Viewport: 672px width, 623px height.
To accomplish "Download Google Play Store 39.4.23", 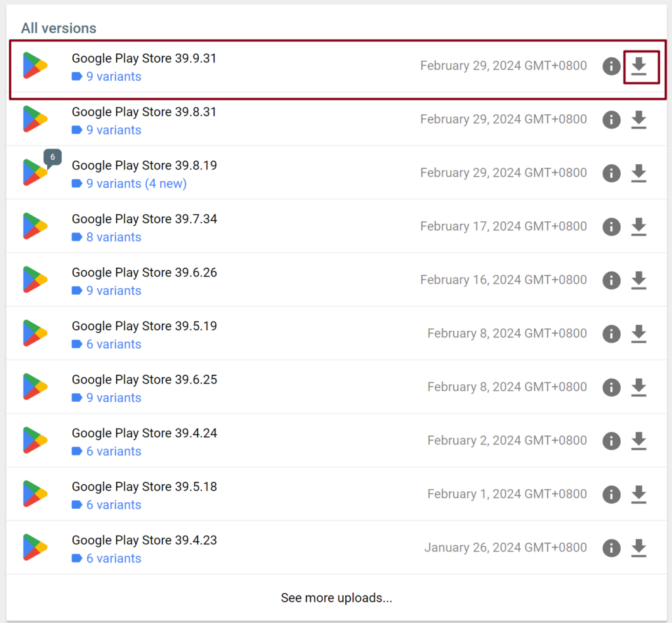I will [x=639, y=548].
